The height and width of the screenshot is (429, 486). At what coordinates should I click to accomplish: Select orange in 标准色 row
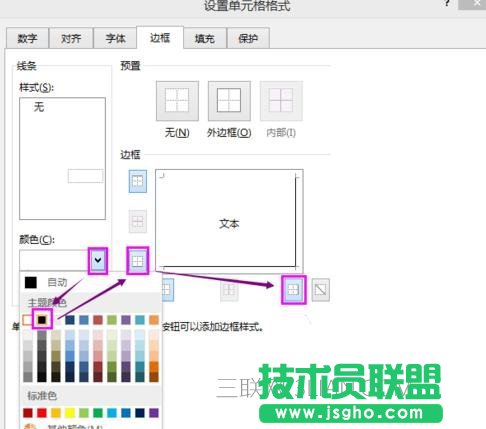click(56, 413)
